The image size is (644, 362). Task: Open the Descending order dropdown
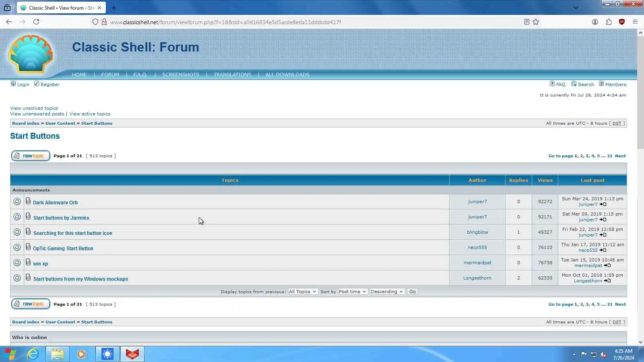coord(387,292)
